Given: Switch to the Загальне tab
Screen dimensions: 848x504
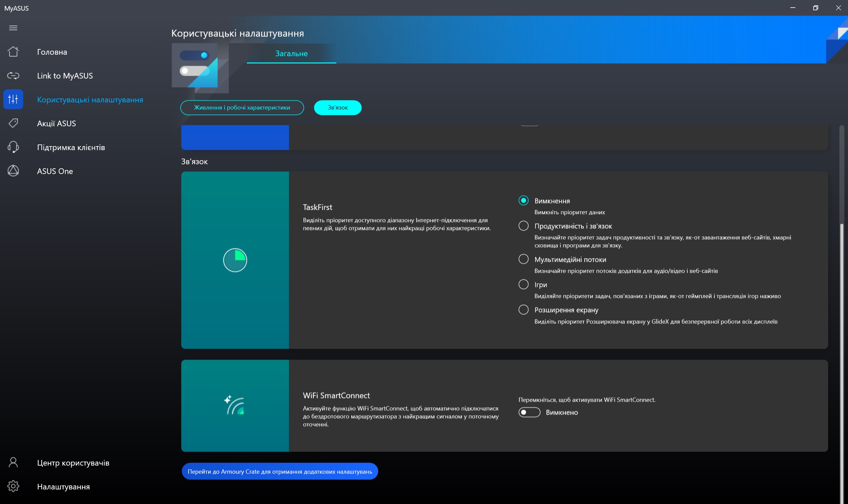Looking at the screenshot, I should click(x=291, y=54).
